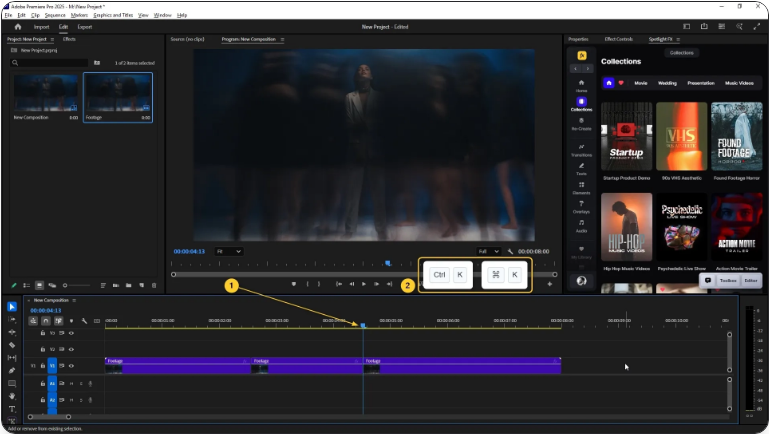The width and height of the screenshot is (769, 434).
Task: Open the Fit zoom level dropdown
Action: (x=229, y=251)
